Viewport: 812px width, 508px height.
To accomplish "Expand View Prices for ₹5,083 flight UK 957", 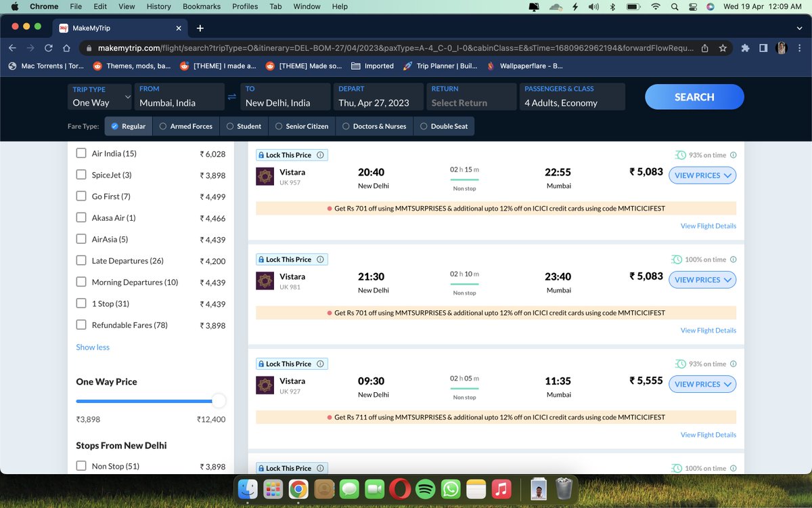I will 702,175.
